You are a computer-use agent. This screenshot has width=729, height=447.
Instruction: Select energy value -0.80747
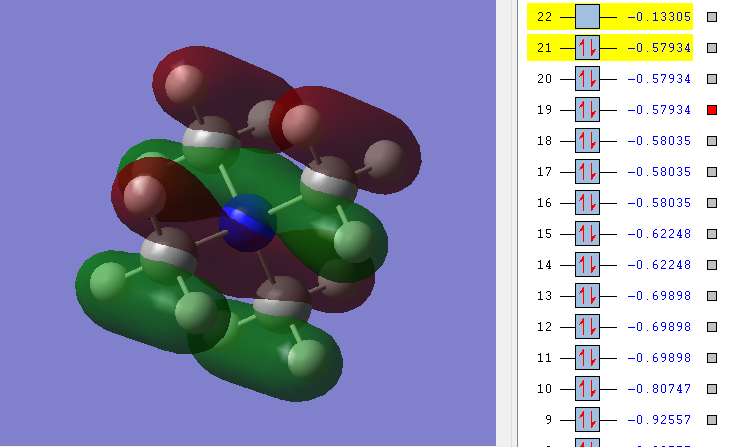pyautogui.click(x=659, y=389)
